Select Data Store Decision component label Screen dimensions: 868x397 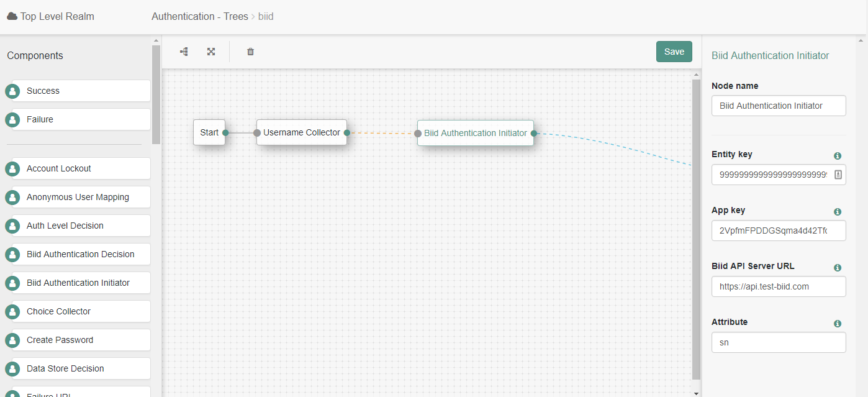tap(65, 368)
